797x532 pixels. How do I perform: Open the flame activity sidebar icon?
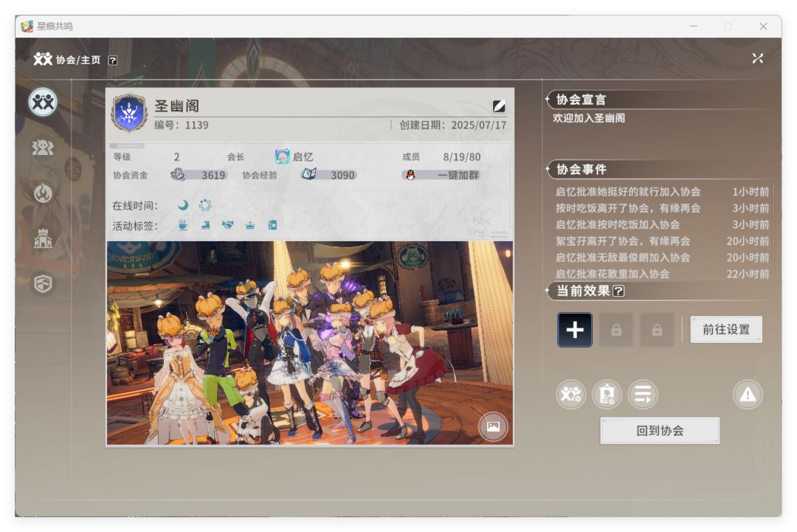43,193
